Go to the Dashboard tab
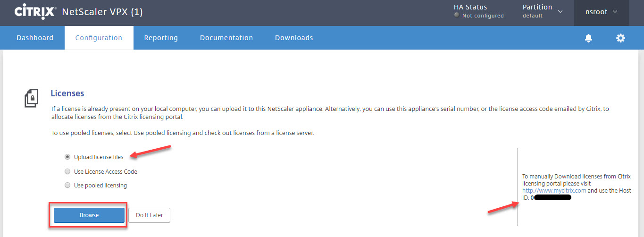 [x=35, y=38]
